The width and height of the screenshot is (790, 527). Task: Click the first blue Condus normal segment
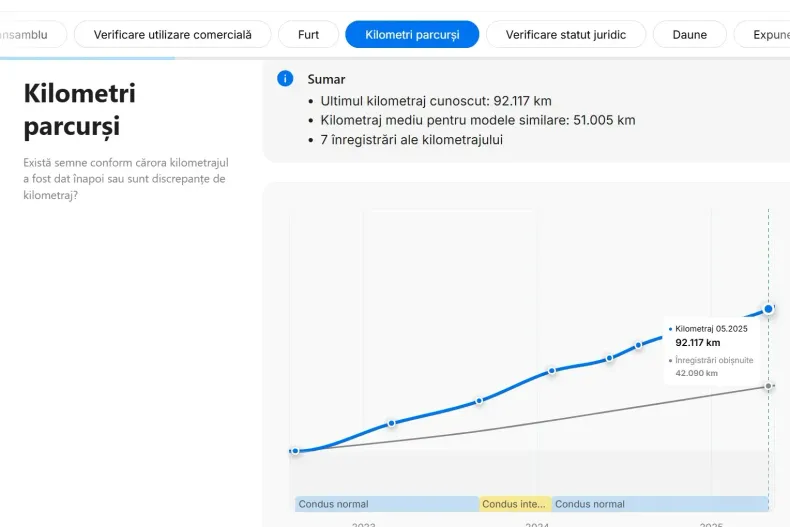click(386, 504)
